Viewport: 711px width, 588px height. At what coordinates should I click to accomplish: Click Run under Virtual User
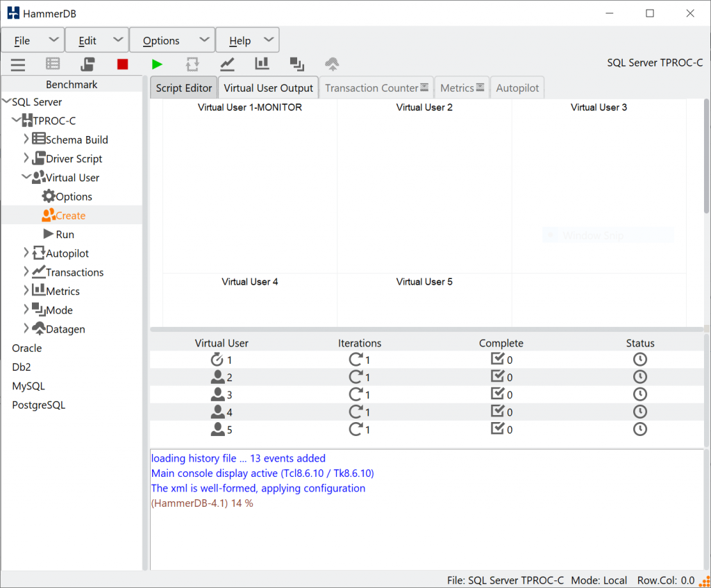pyautogui.click(x=65, y=235)
